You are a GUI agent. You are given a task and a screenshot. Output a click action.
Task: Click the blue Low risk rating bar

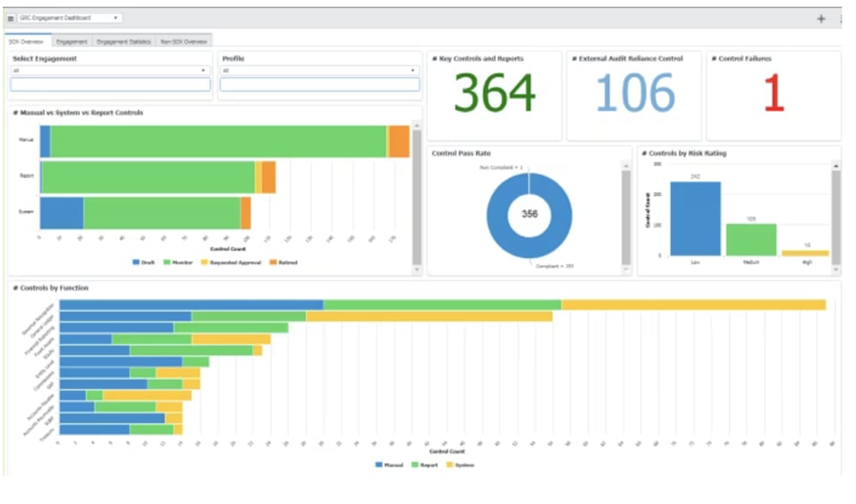(695, 218)
